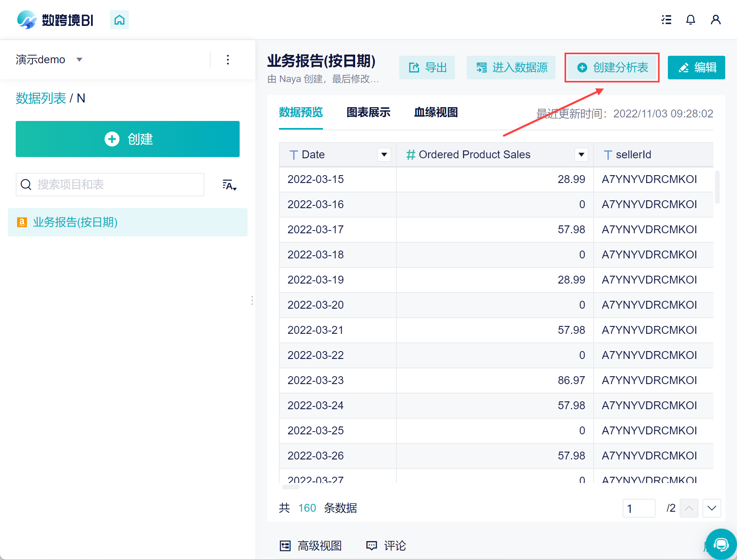Click the 2022-03-15 date cell
The image size is (737, 560).
click(338, 179)
